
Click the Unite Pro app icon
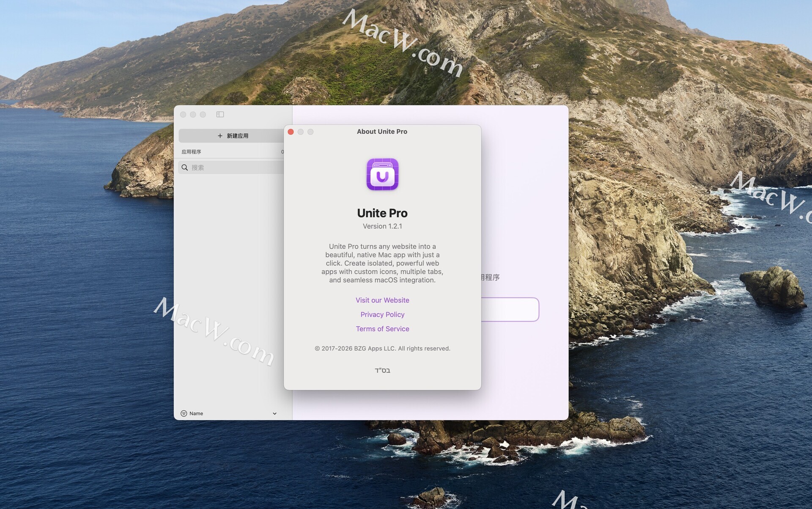coord(382,174)
